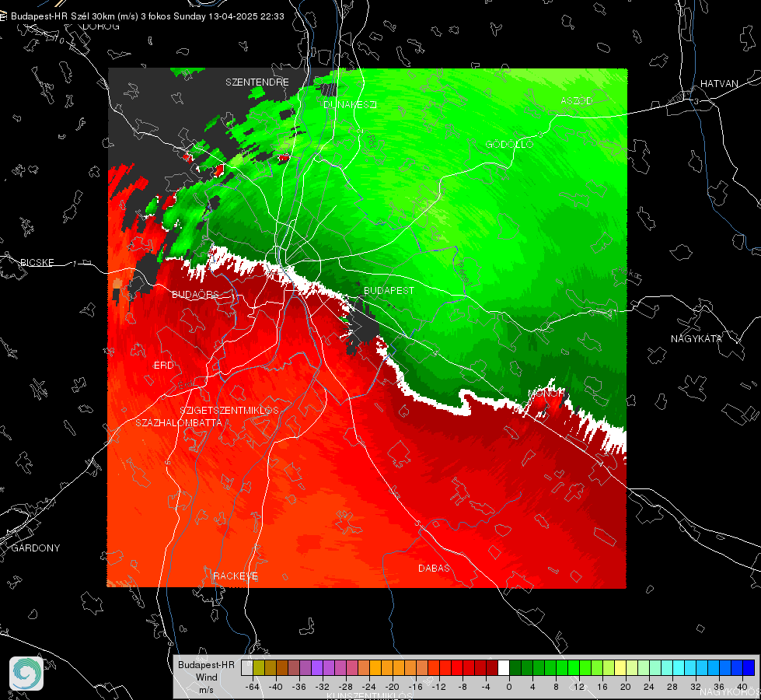Image resolution: width=761 pixels, height=700 pixels.
Task: Select the DABAS town label
Action: [x=434, y=568]
